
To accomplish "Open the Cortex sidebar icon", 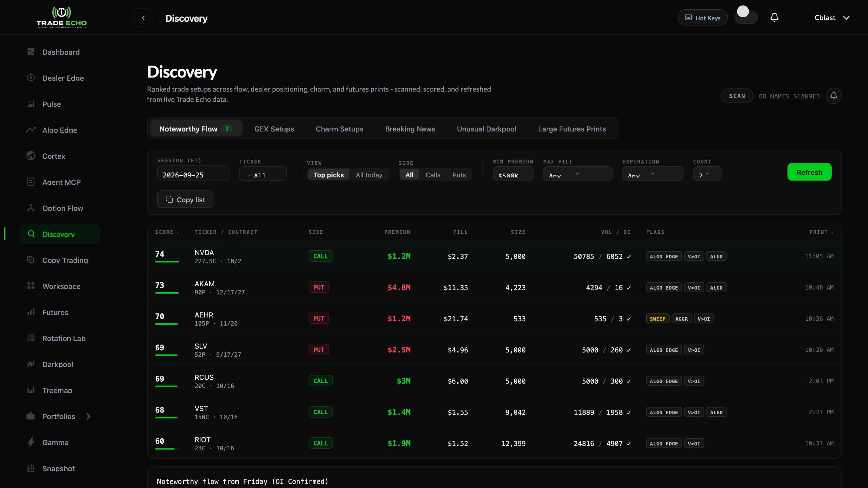I will pyautogui.click(x=31, y=156).
